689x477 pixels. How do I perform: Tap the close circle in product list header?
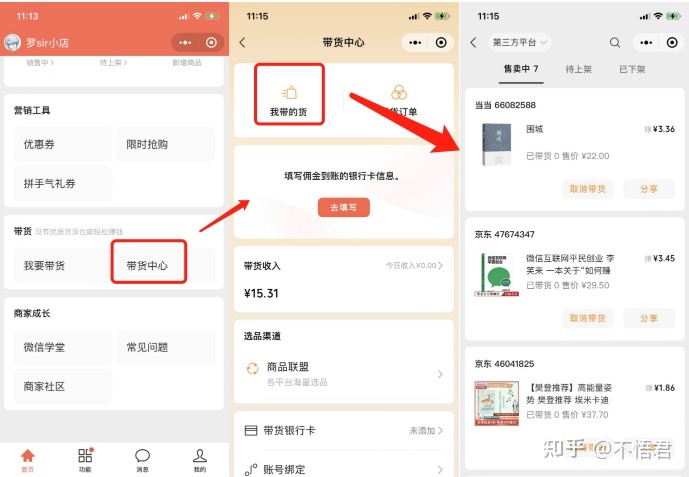point(672,43)
